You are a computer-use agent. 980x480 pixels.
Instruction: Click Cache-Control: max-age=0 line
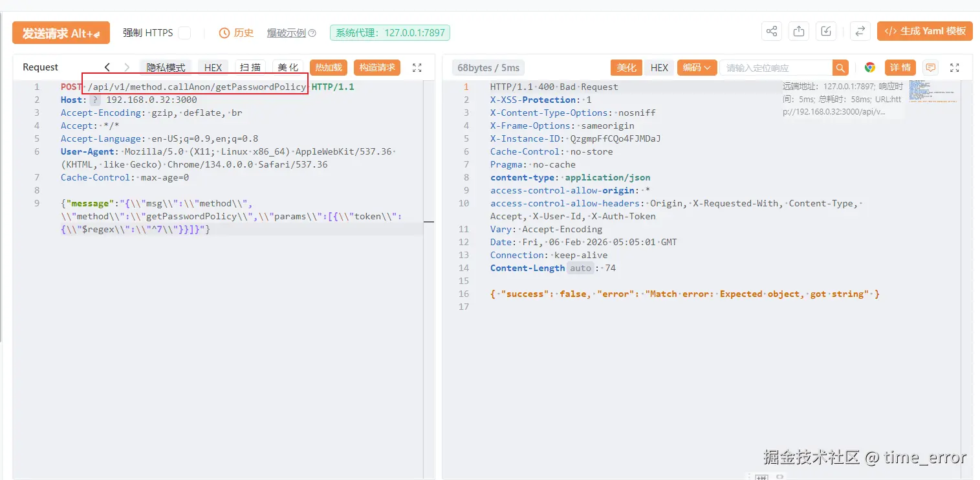pyautogui.click(x=125, y=177)
